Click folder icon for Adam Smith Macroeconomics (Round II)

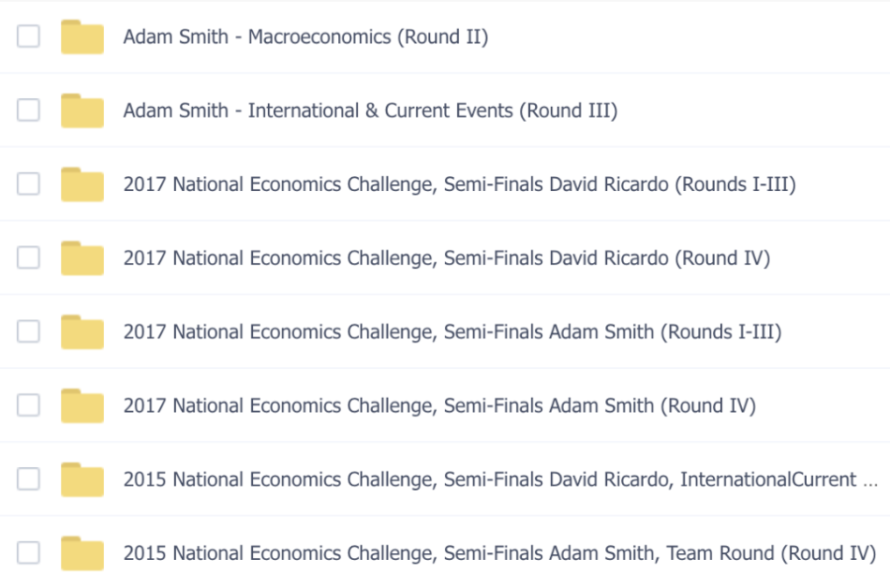click(x=82, y=37)
